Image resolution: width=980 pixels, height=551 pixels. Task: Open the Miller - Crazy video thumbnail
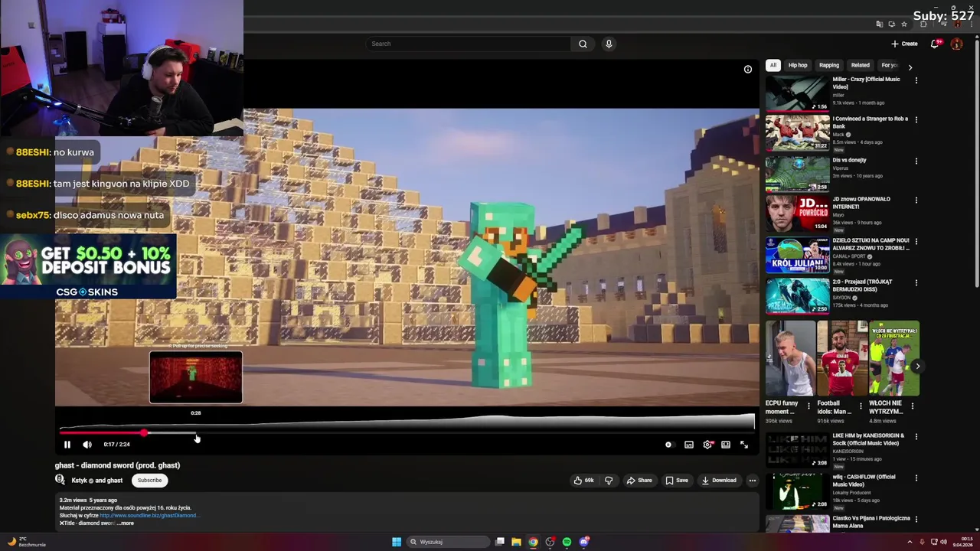click(x=797, y=93)
